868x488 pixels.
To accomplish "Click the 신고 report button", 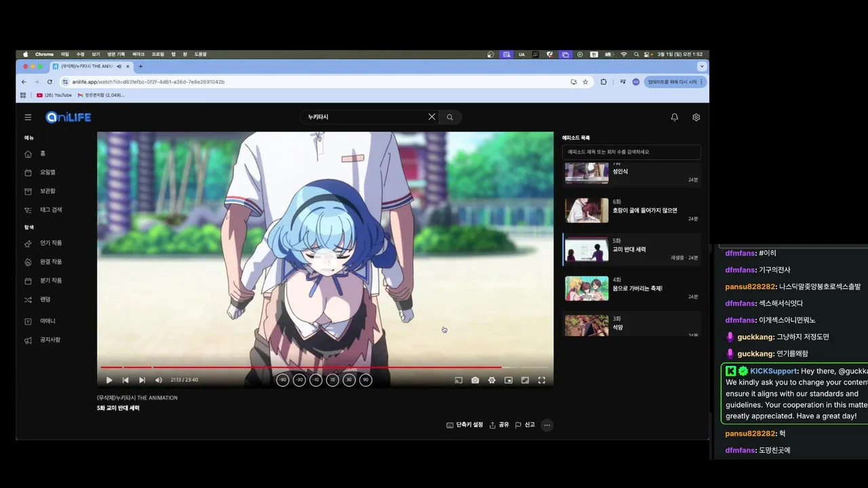I will 525,425.
